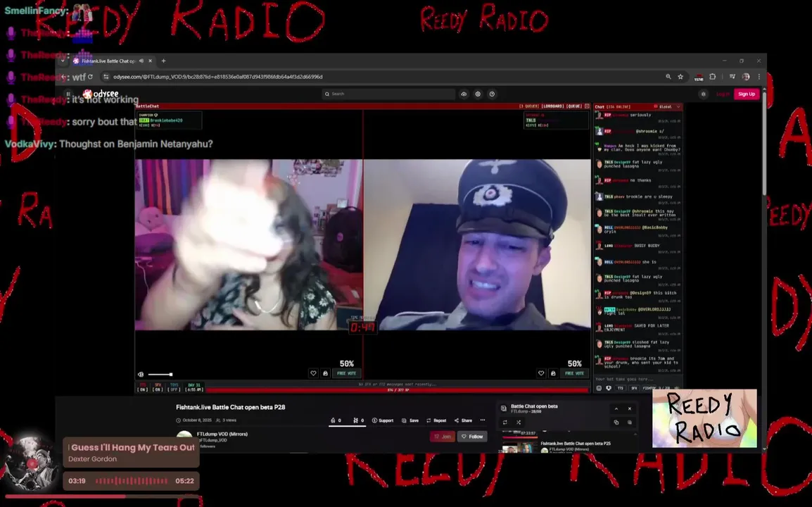
Task: Open the Odysee upload cloud icon
Action: [x=464, y=94]
